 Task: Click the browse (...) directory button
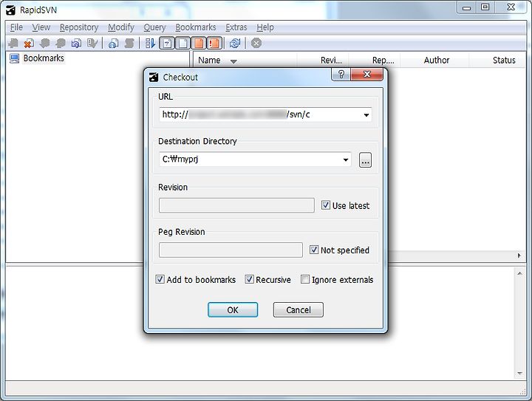[365, 160]
